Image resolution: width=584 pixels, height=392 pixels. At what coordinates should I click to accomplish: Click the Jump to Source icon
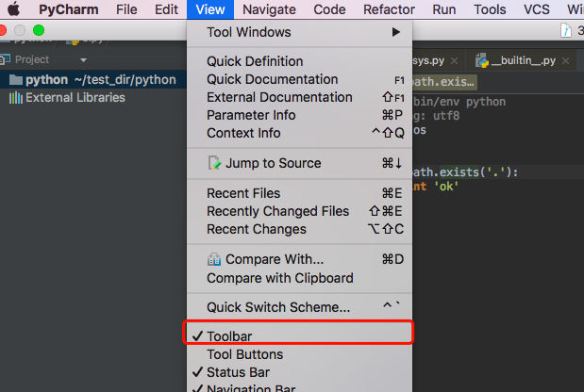214,164
